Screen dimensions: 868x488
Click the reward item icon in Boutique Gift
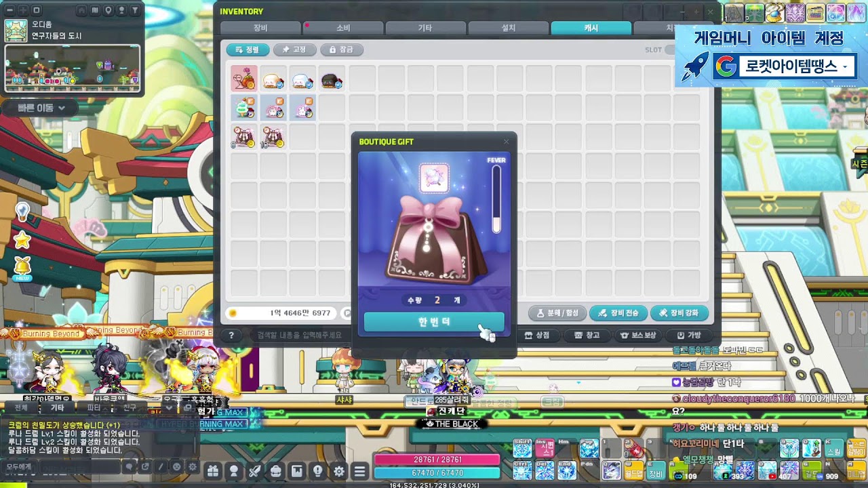pos(434,178)
